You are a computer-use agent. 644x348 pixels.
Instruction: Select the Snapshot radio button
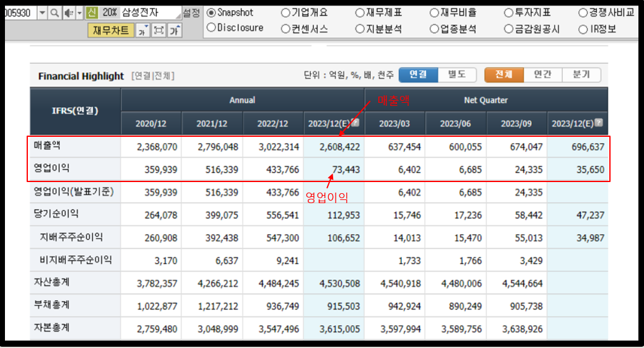[x=211, y=13]
